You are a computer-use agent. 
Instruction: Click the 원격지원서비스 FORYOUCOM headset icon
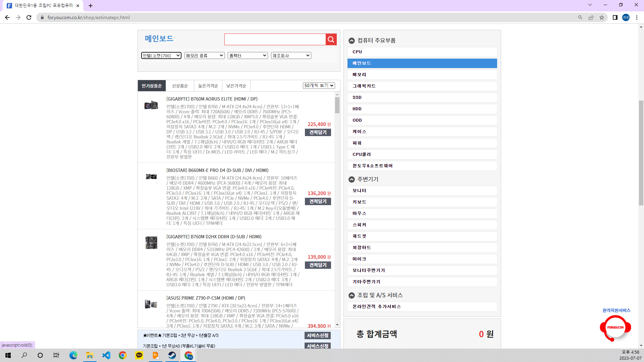tap(615, 328)
